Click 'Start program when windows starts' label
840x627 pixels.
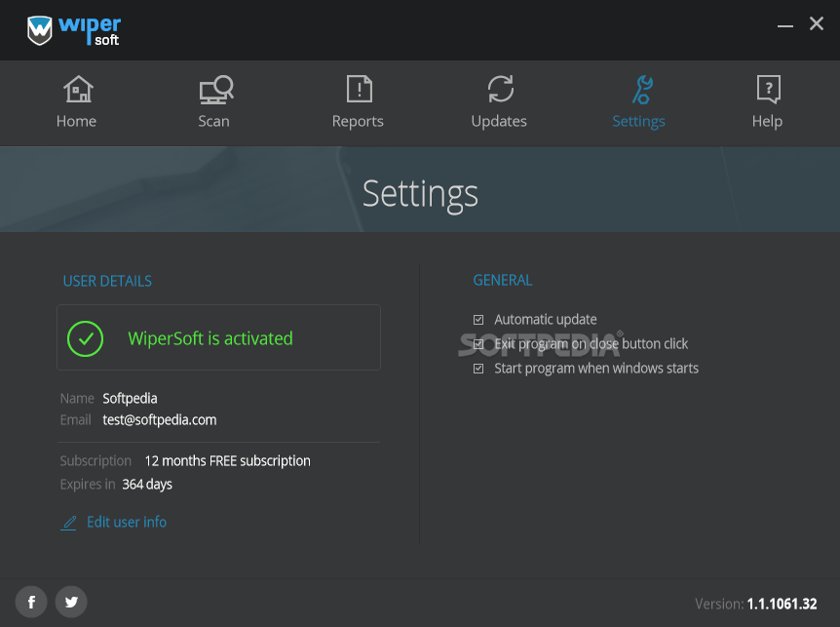pyautogui.click(x=596, y=369)
